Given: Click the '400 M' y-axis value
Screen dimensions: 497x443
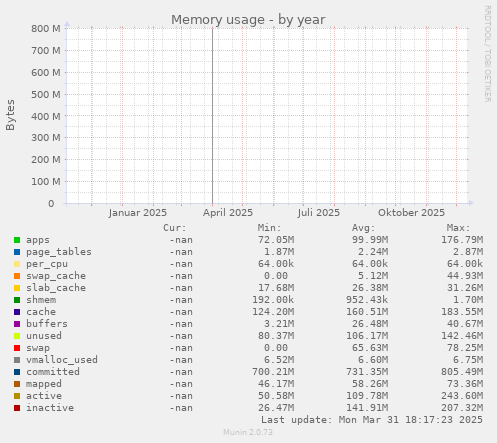Looking at the screenshot, I should [46, 117].
